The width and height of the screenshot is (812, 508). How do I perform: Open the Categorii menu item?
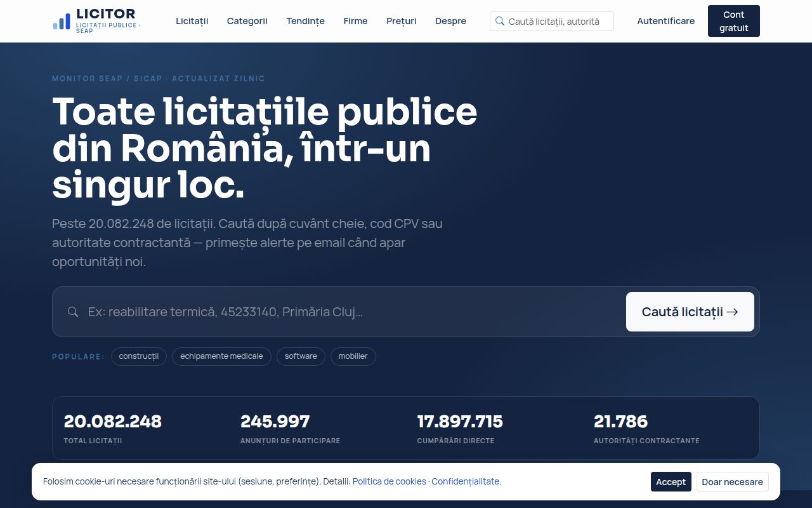coord(247,21)
